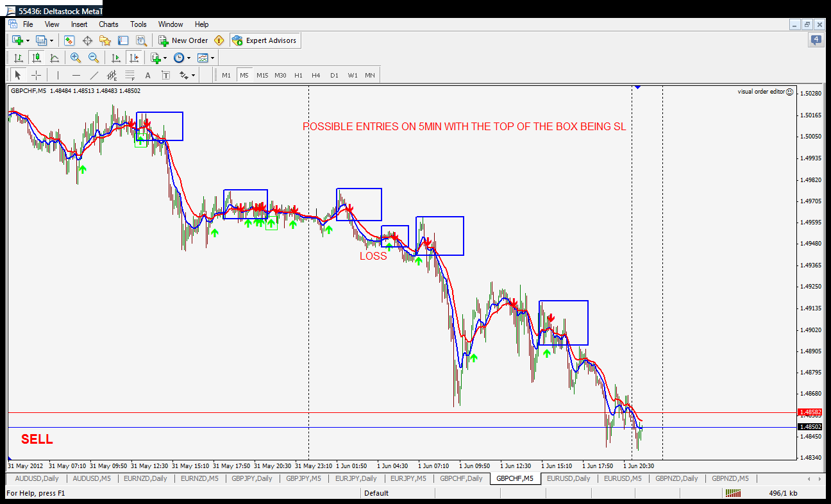Toggle Chart Shift

[x=133, y=58]
